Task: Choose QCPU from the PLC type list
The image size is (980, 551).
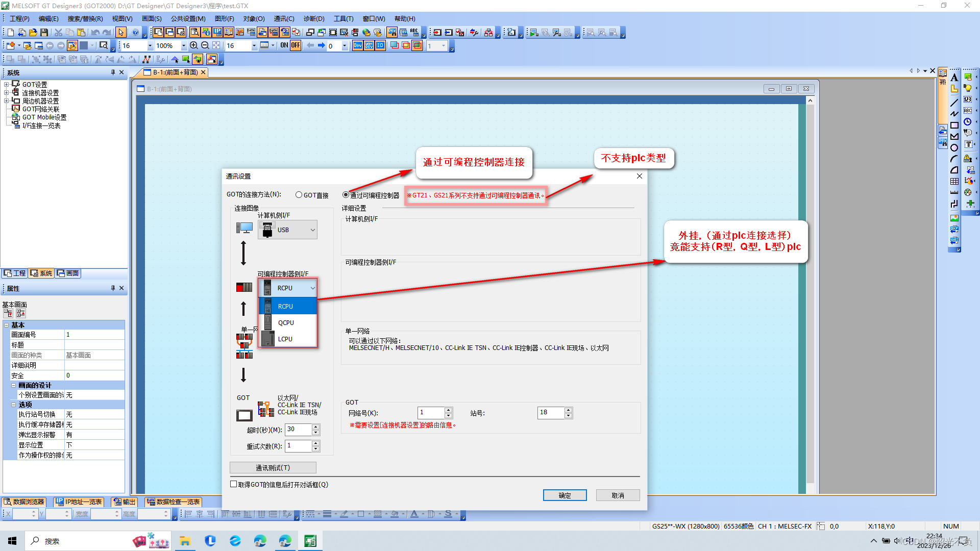Action: 286,322
